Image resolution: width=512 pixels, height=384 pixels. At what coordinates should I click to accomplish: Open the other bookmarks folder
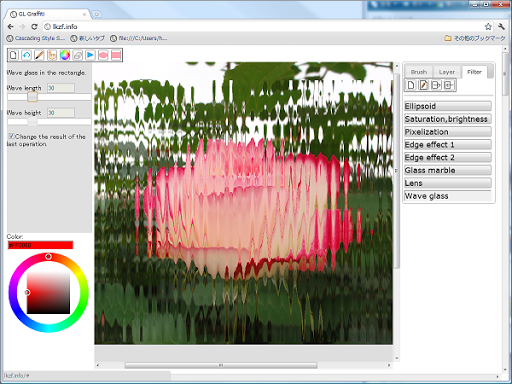pyautogui.click(x=475, y=38)
